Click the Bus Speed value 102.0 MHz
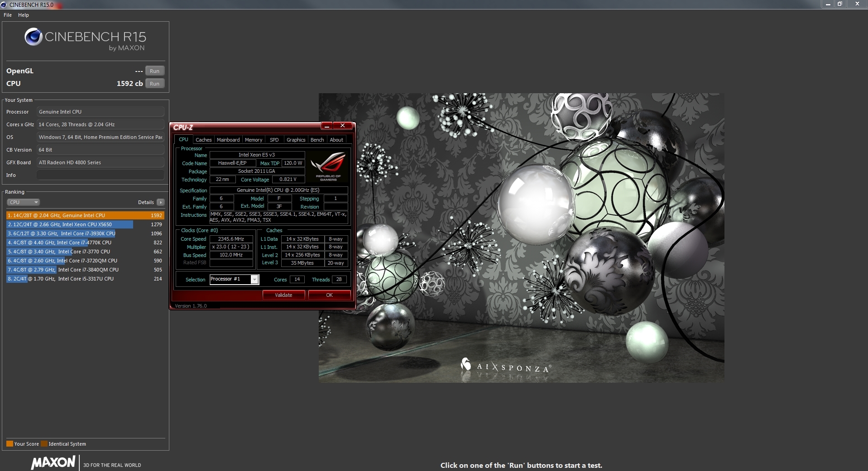This screenshot has width=868, height=471. (231, 255)
